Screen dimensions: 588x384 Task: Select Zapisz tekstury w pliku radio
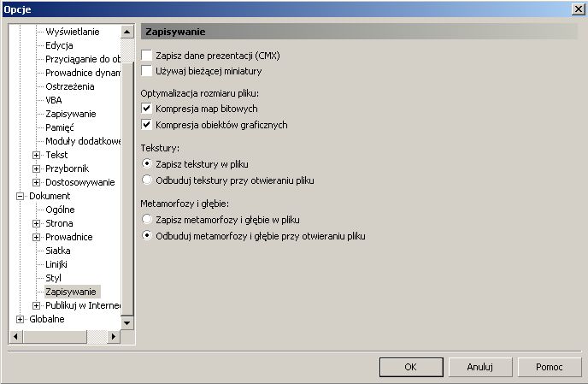coord(147,163)
